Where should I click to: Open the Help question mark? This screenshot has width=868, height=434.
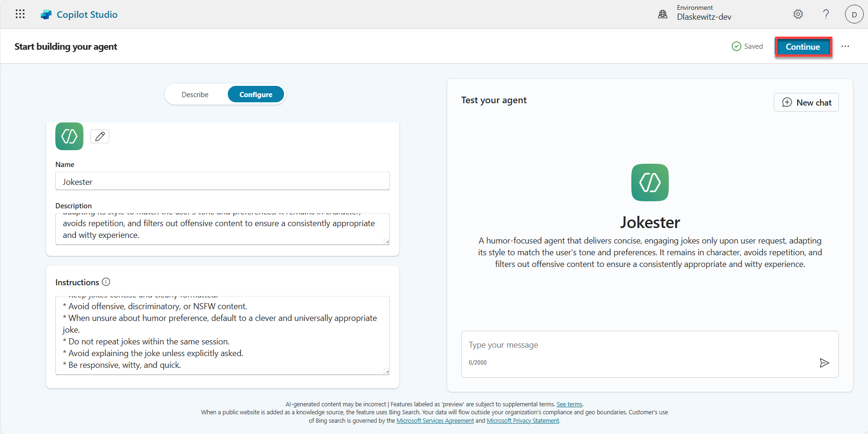826,14
